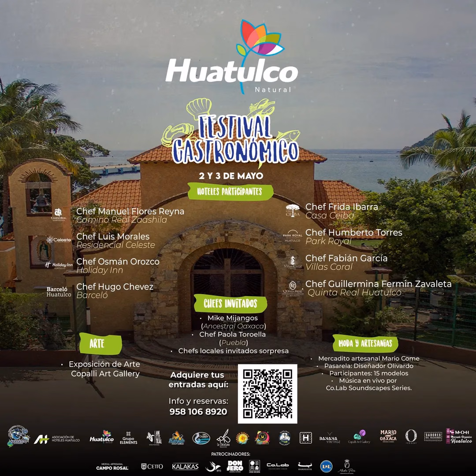
Task: Click 'Chef Paola Toroella' text
Action: tap(233, 334)
